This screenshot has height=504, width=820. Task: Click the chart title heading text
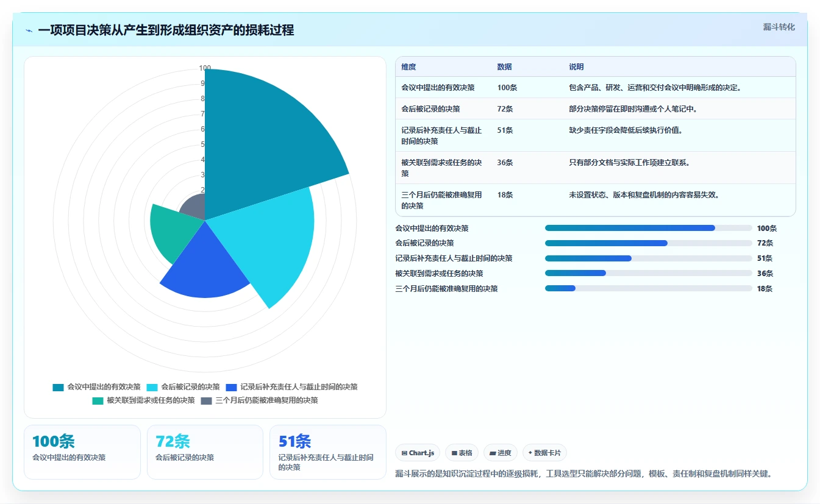[x=166, y=30]
